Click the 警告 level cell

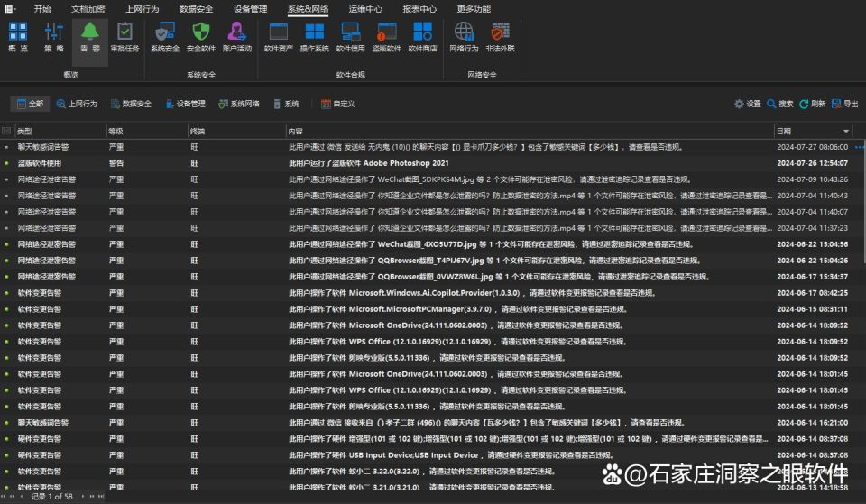pos(116,163)
